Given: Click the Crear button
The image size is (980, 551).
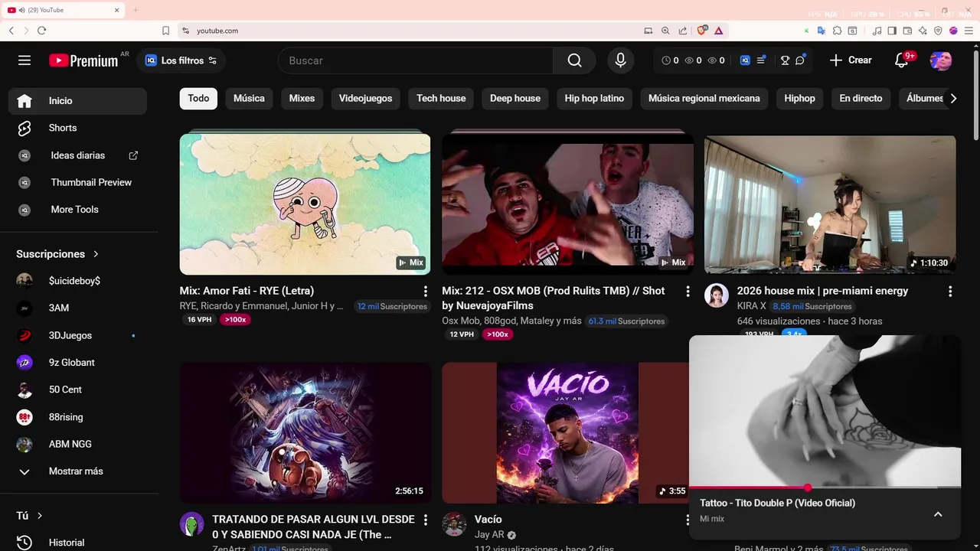Looking at the screenshot, I should pyautogui.click(x=851, y=60).
